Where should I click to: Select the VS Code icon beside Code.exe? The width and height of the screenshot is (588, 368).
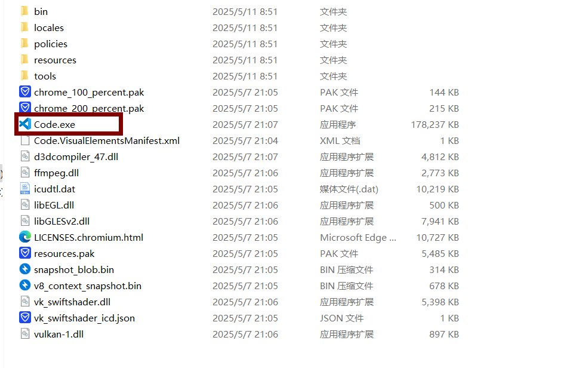coord(25,124)
